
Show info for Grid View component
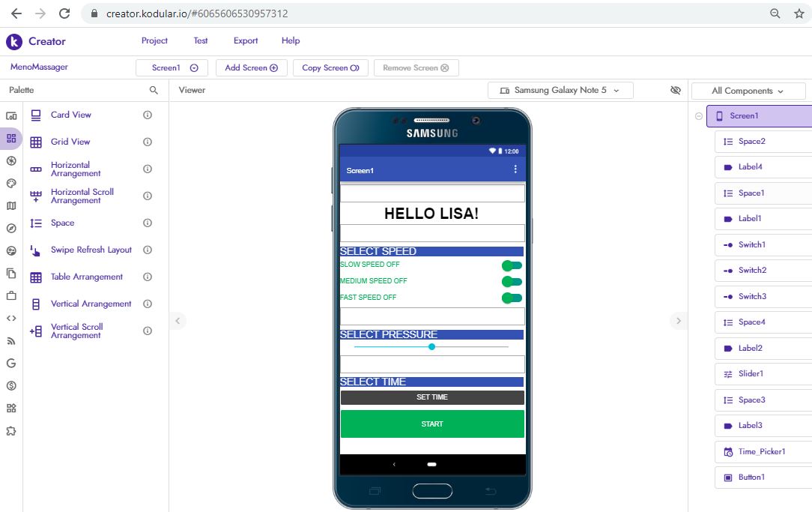tap(148, 142)
